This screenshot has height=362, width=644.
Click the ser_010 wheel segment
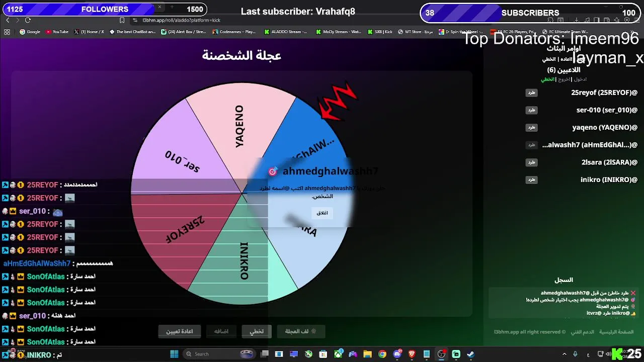182,162
